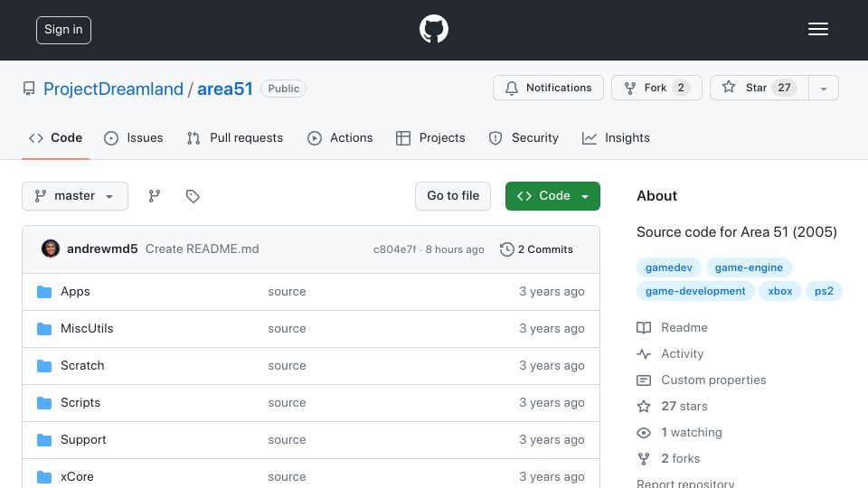Image resolution: width=868 pixels, height=488 pixels.
Task: Open the master branch dropdown
Action: point(75,196)
